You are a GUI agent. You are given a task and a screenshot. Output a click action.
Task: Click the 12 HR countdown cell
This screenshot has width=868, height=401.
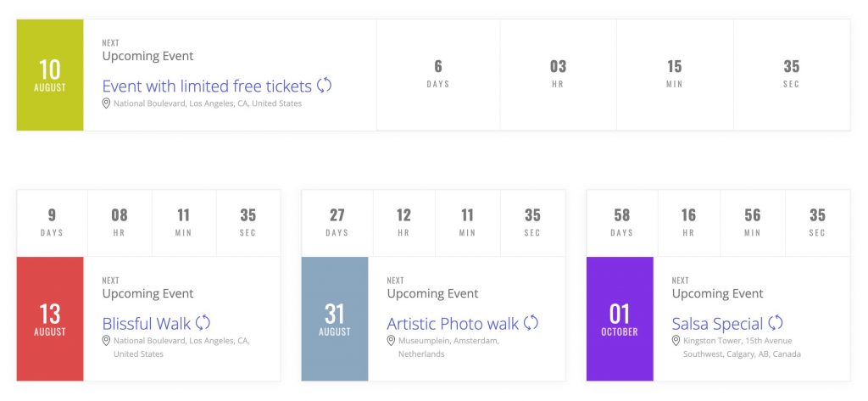click(x=404, y=223)
